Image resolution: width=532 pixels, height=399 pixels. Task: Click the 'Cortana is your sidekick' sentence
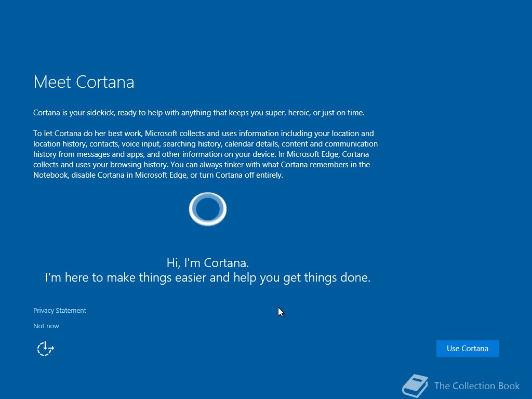199,113
